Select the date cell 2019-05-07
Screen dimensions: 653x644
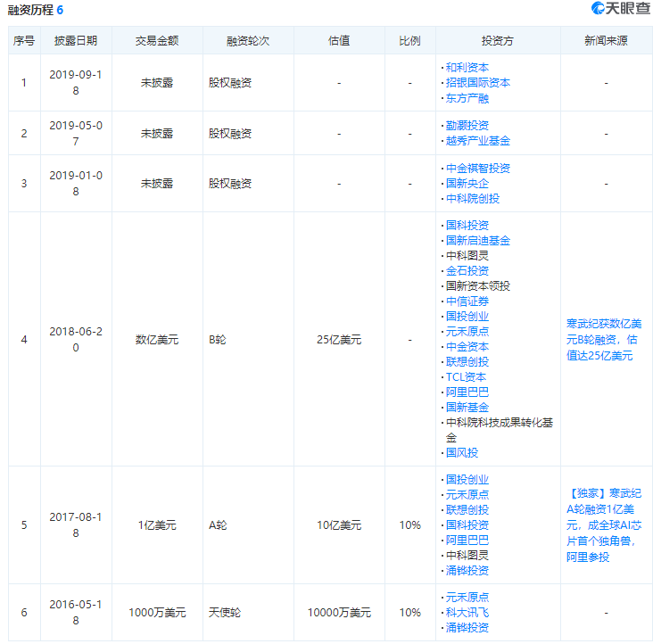[x=76, y=133]
